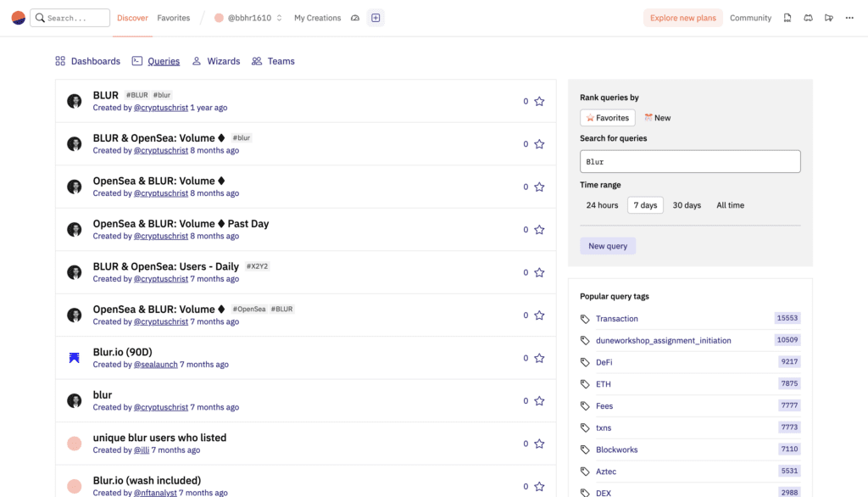Star the BLUR & OpenSea: Users - Daily query
This screenshot has height=497, width=868.
click(539, 272)
